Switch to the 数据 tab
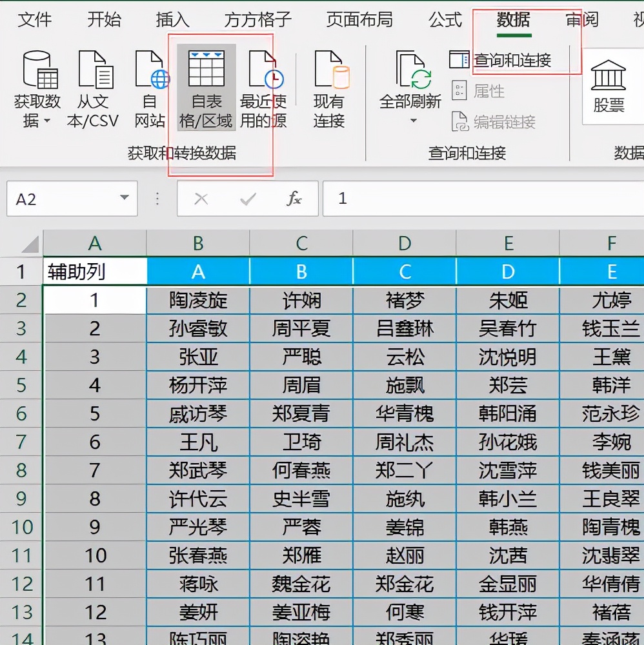 click(514, 20)
